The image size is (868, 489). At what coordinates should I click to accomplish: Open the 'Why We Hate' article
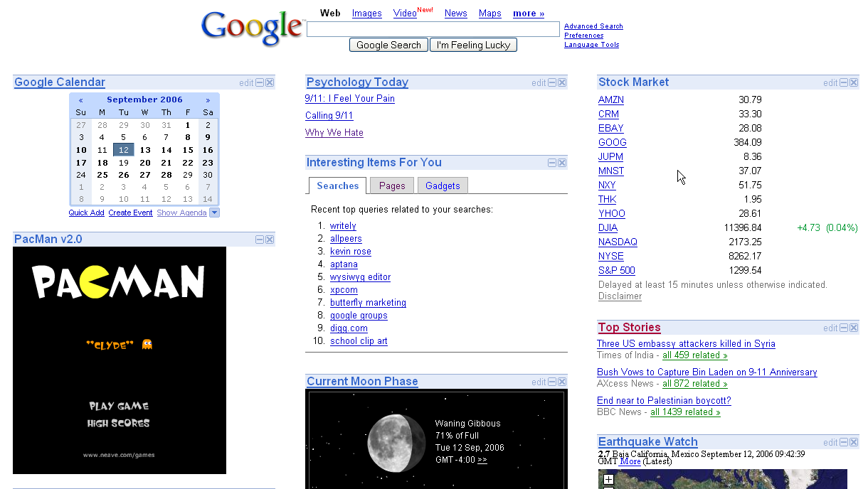pos(334,133)
